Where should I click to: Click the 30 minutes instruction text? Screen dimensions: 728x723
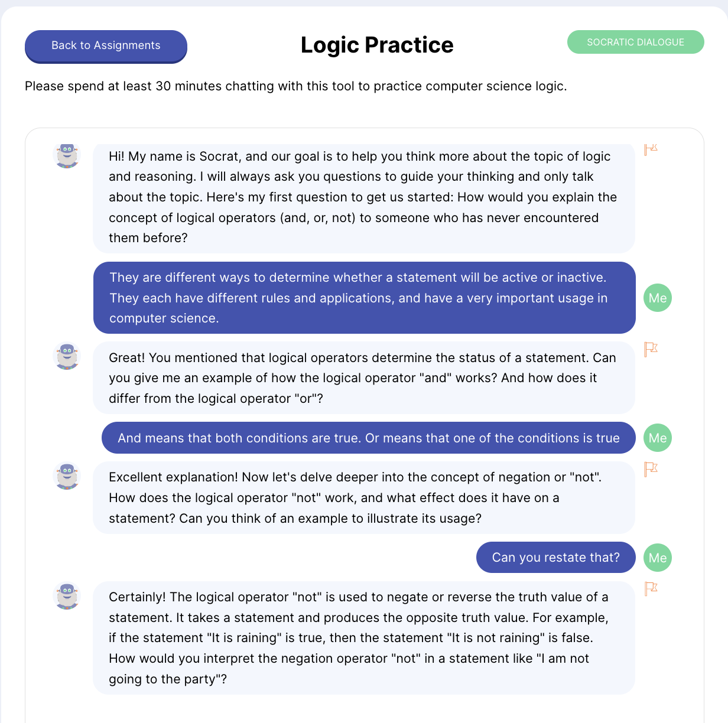(296, 86)
